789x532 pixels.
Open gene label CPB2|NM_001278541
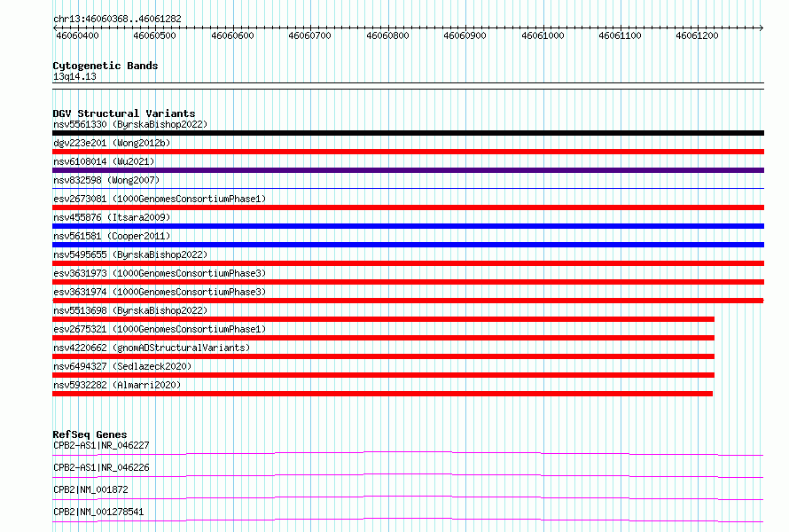coord(98,512)
